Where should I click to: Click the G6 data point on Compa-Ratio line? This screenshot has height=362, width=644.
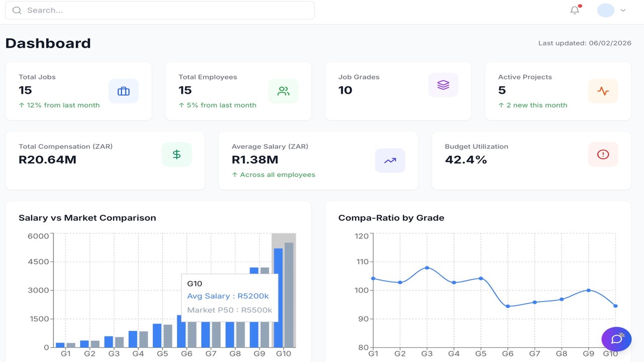508,306
